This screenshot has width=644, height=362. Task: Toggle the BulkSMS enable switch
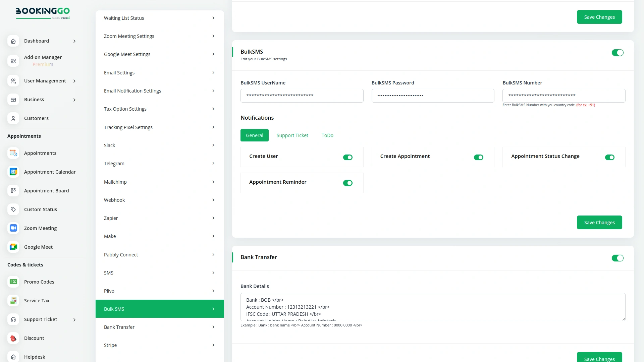[618, 53]
